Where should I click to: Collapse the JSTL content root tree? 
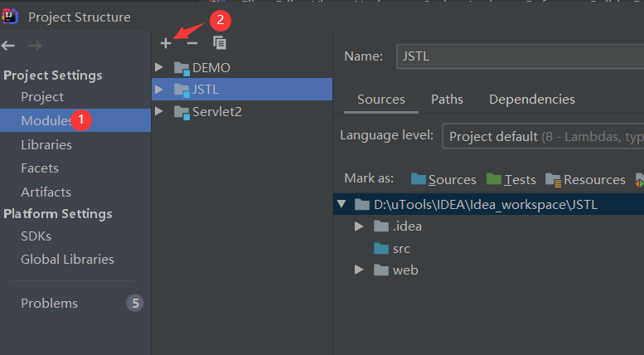click(x=341, y=204)
